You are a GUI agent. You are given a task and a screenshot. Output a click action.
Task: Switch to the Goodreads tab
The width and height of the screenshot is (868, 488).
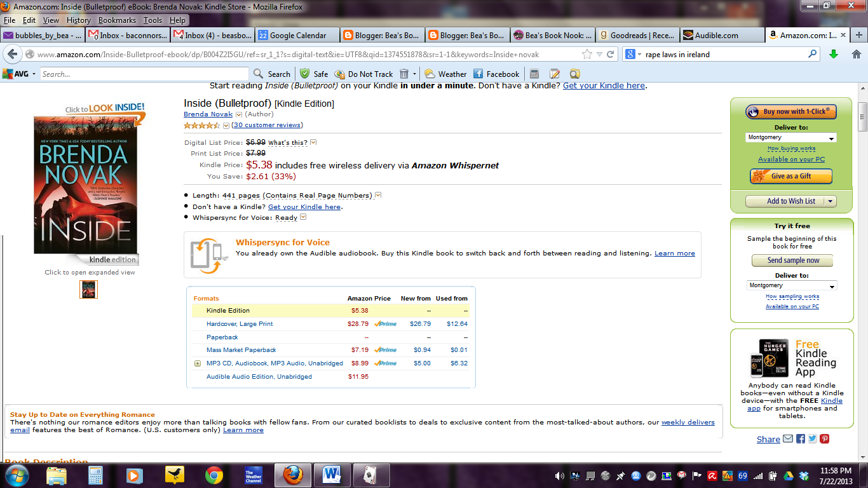[x=637, y=36]
